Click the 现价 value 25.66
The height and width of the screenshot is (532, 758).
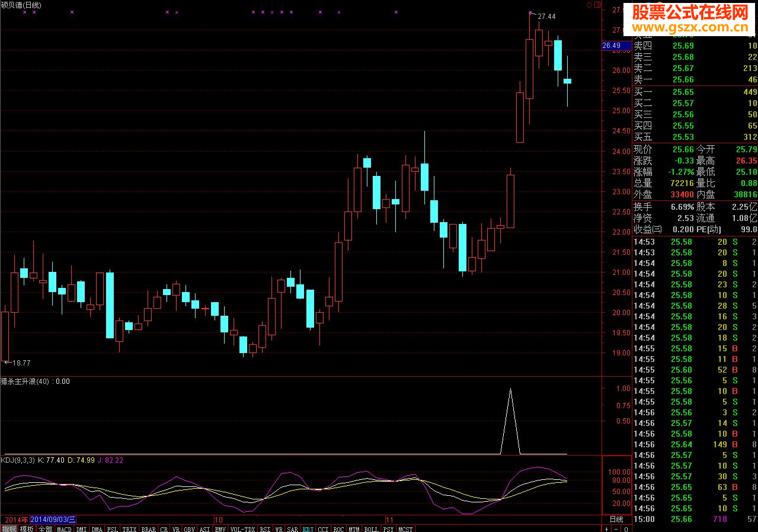pos(682,149)
